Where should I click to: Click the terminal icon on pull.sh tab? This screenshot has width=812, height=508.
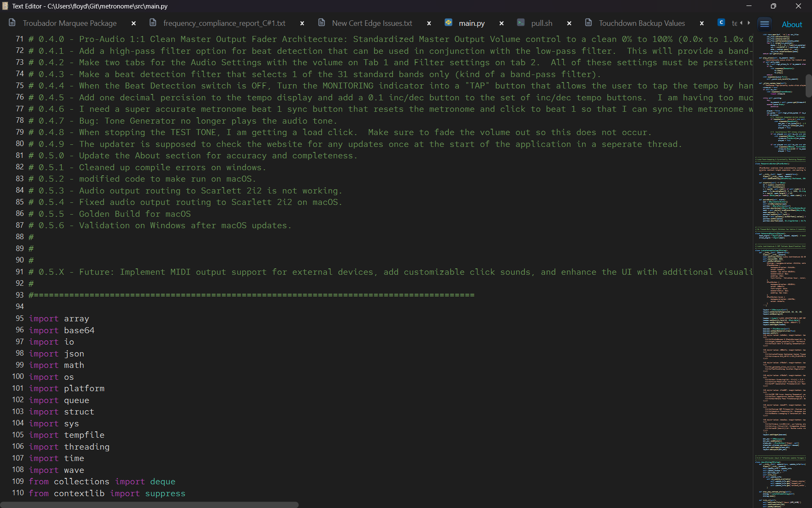click(x=521, y=22)
